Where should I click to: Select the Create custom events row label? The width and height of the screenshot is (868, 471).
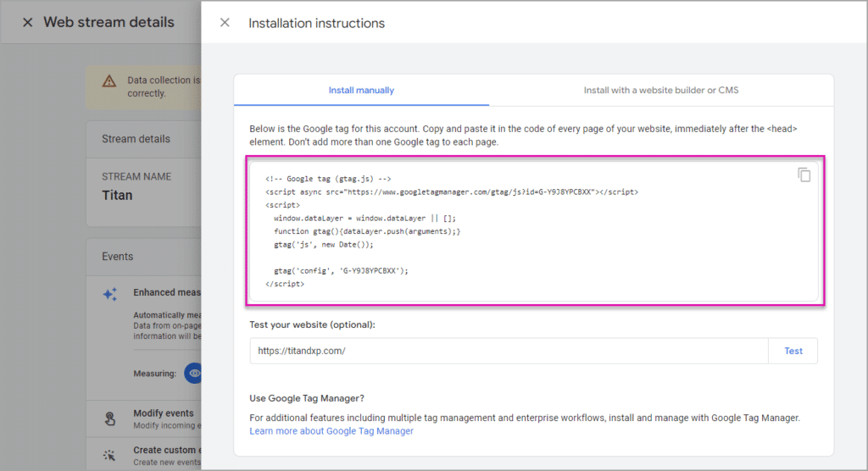[x=167, y=450]
